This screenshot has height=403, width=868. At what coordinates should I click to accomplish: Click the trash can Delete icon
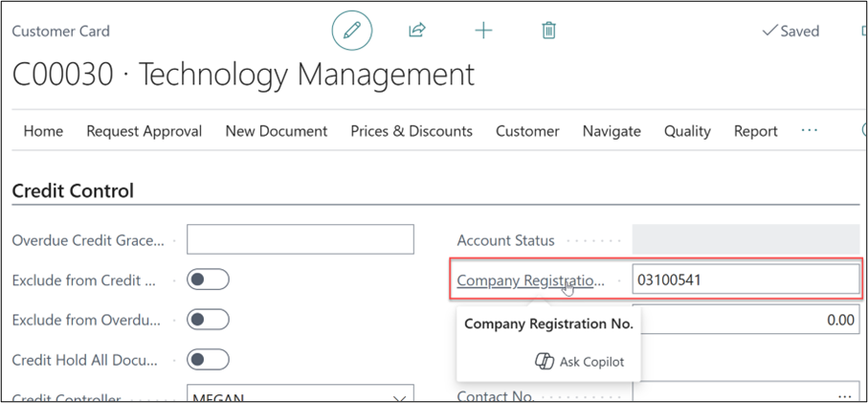(548, 31)
